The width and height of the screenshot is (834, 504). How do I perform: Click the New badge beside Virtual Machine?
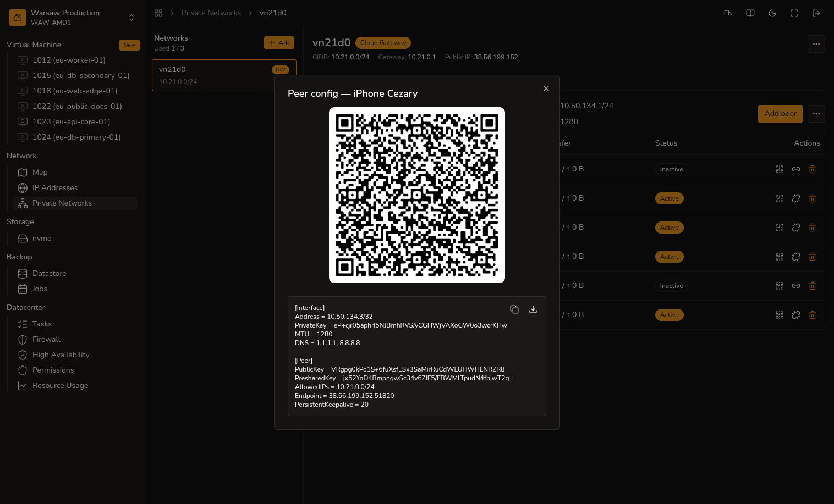pos(129,45)
